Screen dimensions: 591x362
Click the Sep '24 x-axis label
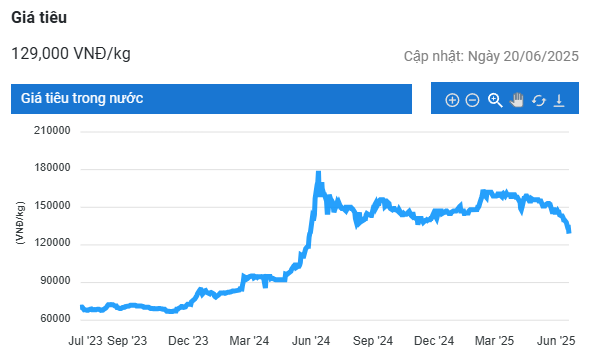point(373,341)
